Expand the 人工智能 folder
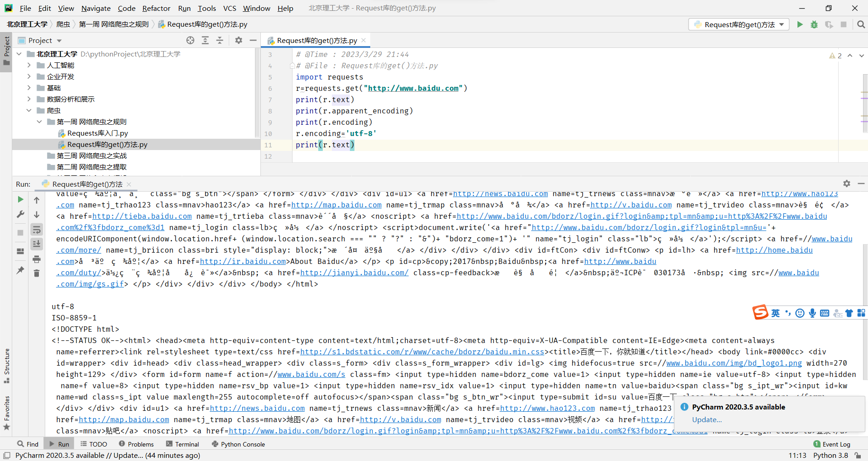868x461 pixels. [x=29, y=65]
